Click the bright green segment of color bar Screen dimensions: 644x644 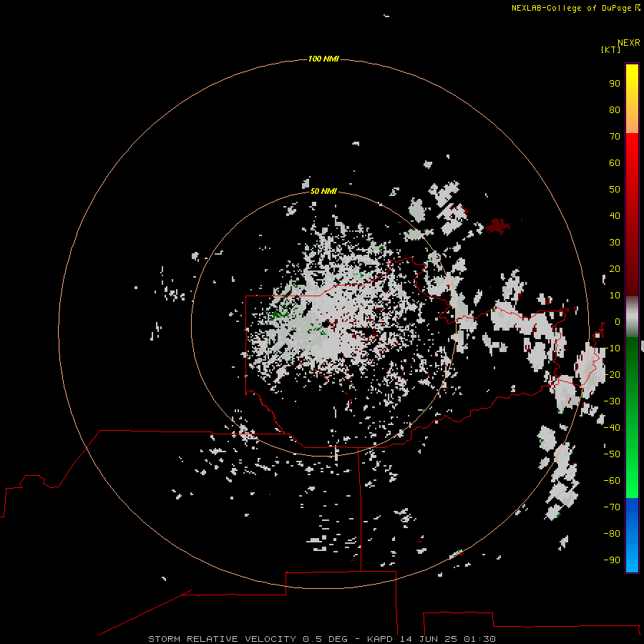[x=632, y=418]
